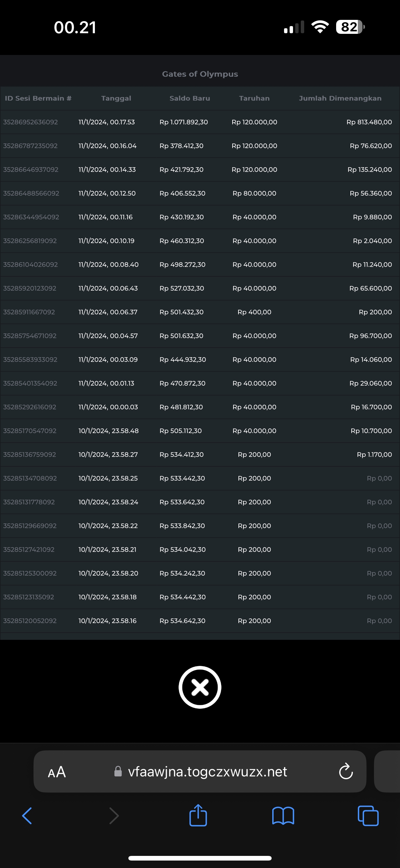Open session ID 35285911667092
The image size is (400, 868).
pos(29,312)
